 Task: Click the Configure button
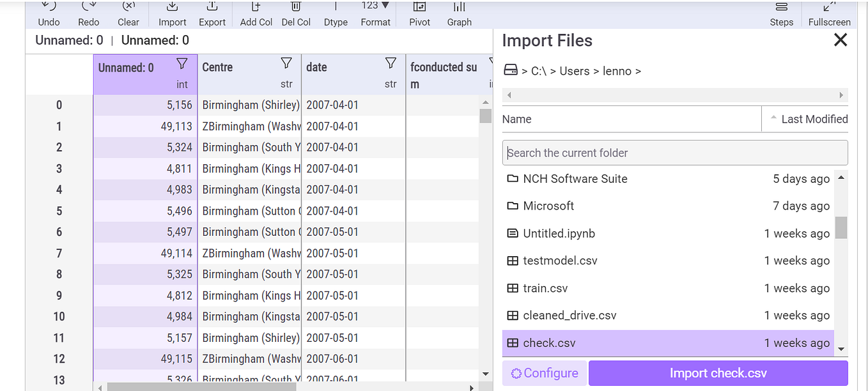[544, 373]
